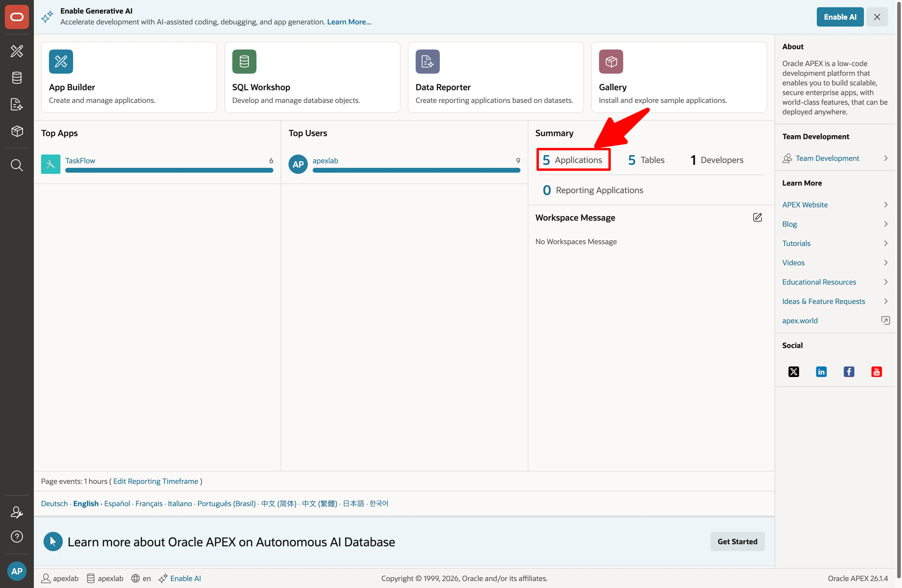Image resolution: width=902 pixels, height=588 pixels.
Task: Open the Tutorials link
Action: point(796,243)
